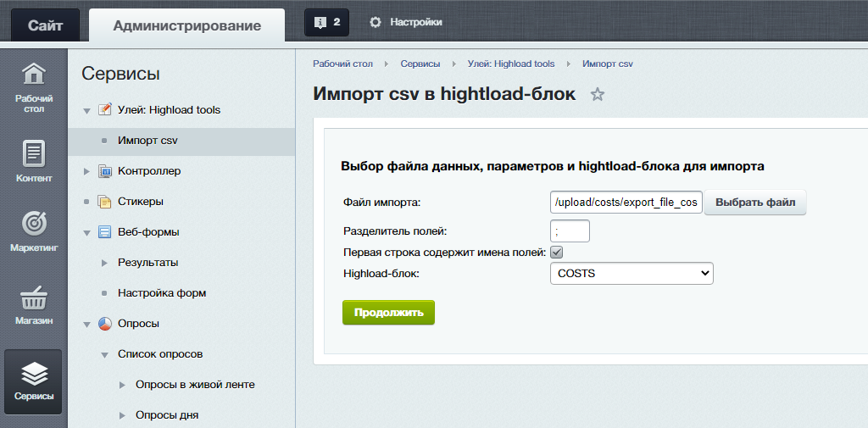Collapse the Веб-формы tree node
Screen dimensions: 868x428
(86, 233)
